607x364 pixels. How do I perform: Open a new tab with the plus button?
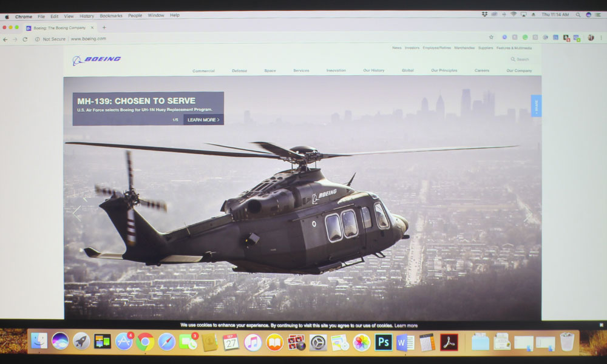tap(104, 27)
